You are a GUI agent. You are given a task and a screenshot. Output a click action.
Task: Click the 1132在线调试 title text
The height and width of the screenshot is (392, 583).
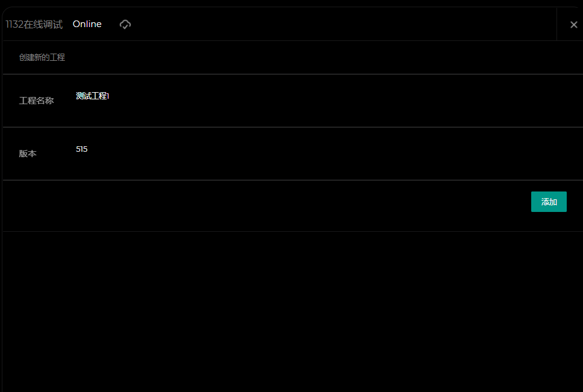click(34, 25)
